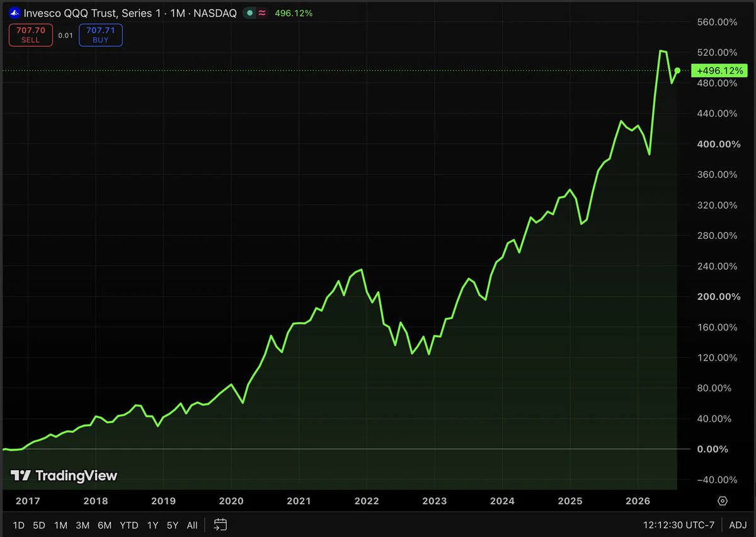Click the 2026 label on time axis
The width and height of the screenshot is (756, 537).
[638, 501]
